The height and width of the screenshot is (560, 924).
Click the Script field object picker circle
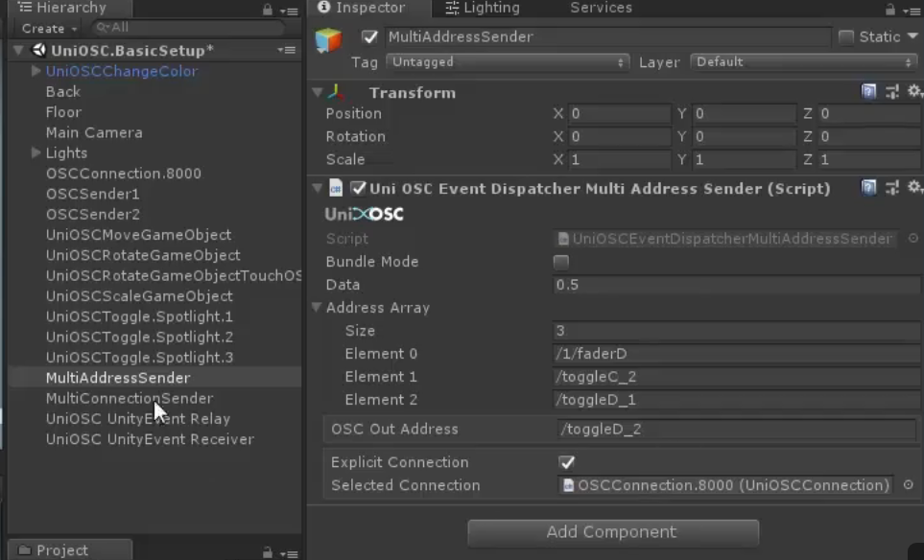tap(912, 238)
